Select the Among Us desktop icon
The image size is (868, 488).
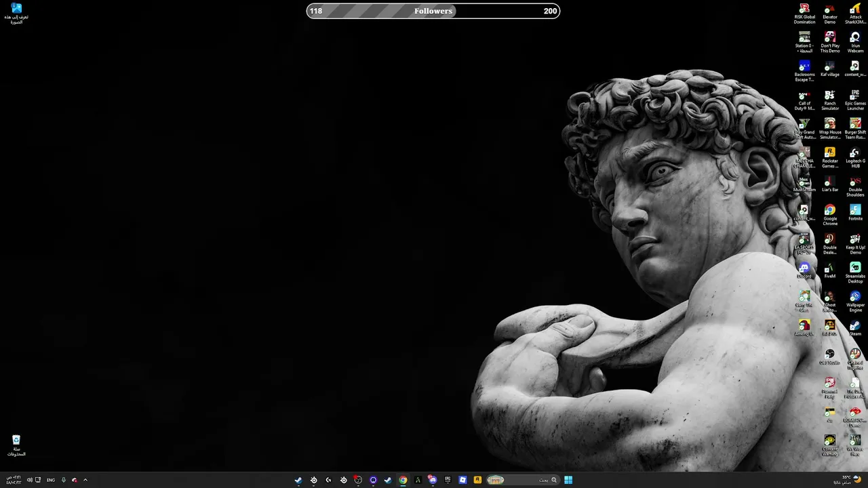[x=804, y=328]
